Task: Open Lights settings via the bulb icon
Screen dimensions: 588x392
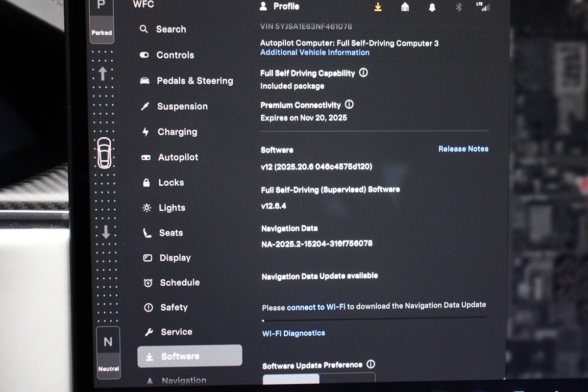Action: coord(146,207)
